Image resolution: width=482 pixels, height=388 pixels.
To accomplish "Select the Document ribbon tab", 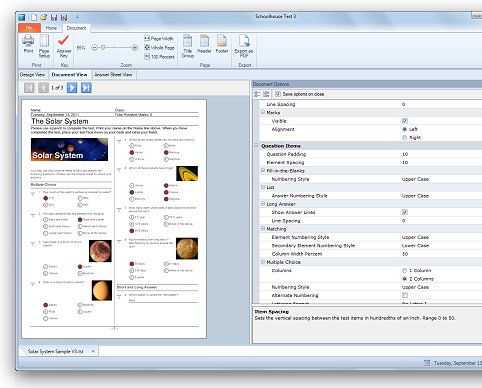I will pos(76,28).
